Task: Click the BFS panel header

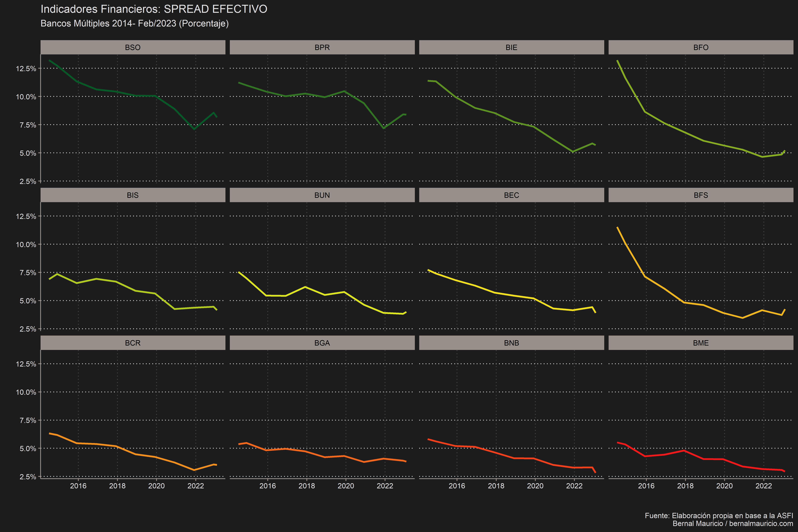Action: point(701,195)
